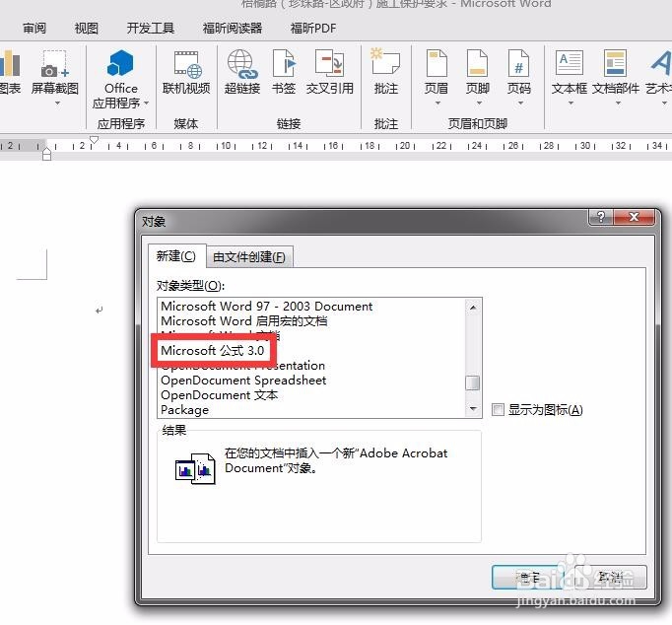Click the object list scroll-down arrow

(x=473, y=409)
